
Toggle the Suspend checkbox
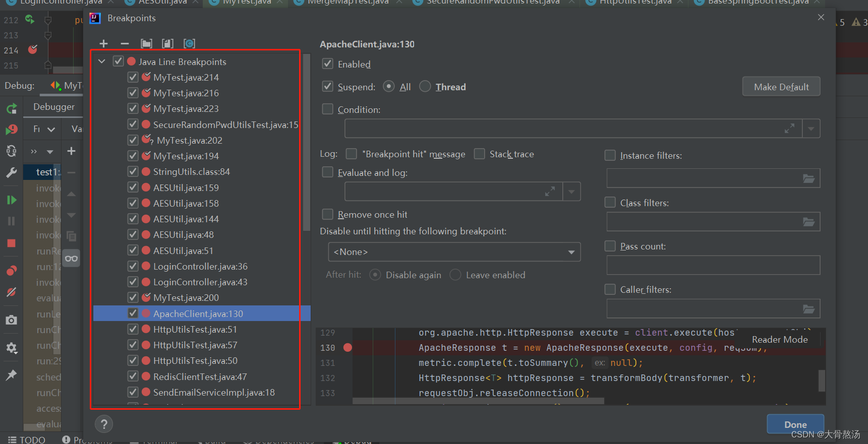coord(328,86)
